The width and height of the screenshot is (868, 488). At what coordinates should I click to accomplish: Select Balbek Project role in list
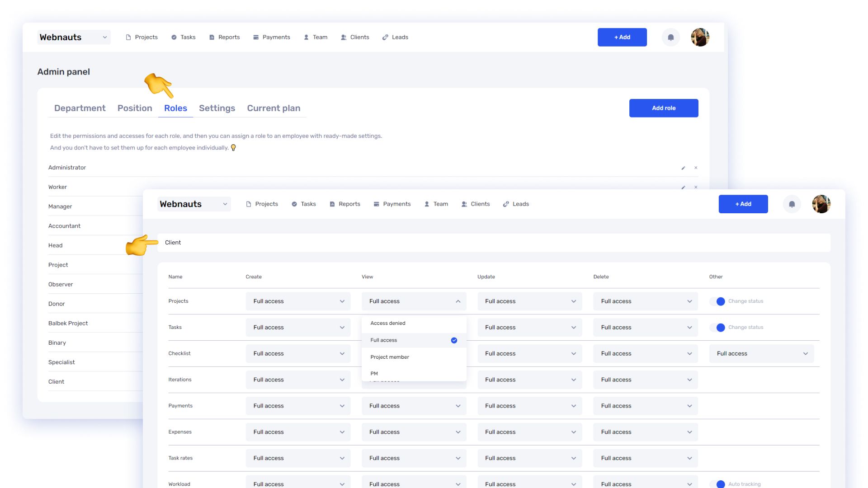tap(68, 324)
